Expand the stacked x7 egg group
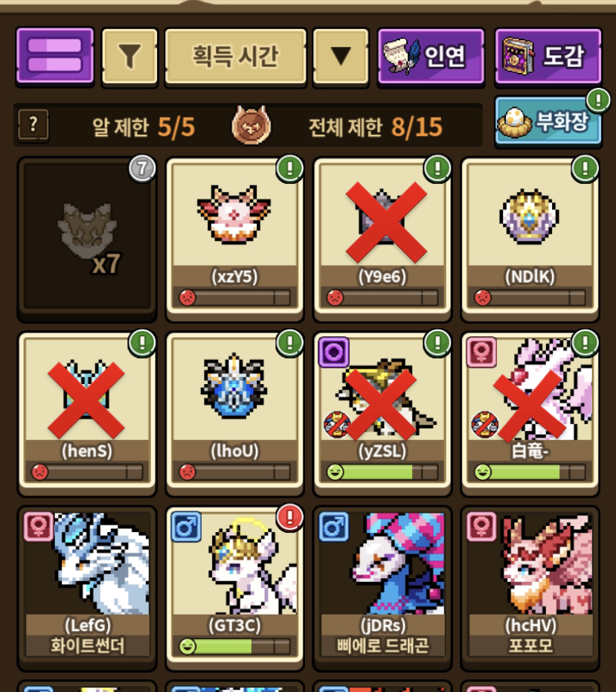Viewport: 616px width, 692px height. tap(87, 238)
